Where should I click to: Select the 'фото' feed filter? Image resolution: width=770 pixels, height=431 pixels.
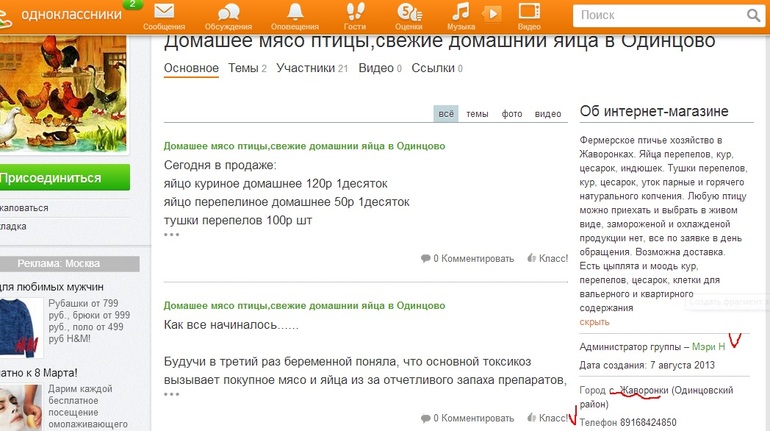[x=512, y=114]
